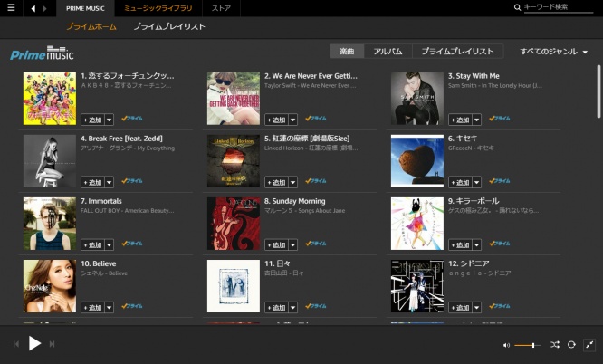Click the Maroon 5 album cover
Screen dimensions: 603x364
point(234,224)
